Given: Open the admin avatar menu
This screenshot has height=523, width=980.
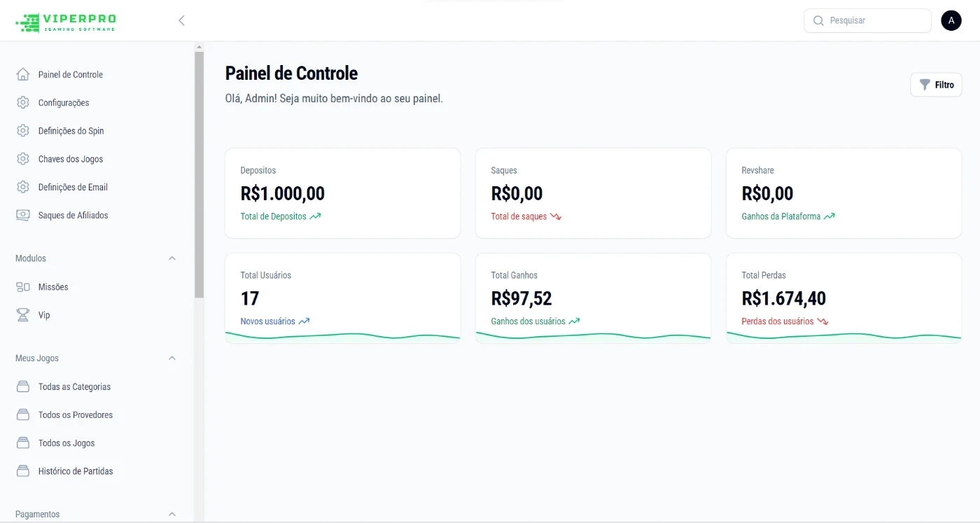Looking at the screenshot, I should tap(951, 21).
